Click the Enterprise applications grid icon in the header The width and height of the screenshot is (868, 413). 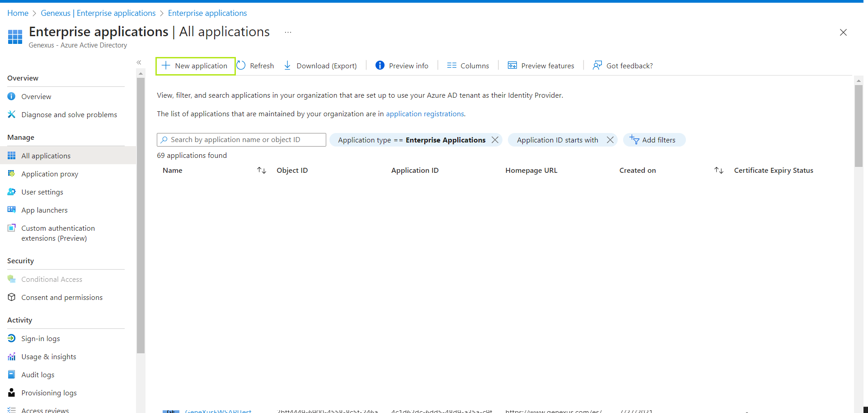15,37
